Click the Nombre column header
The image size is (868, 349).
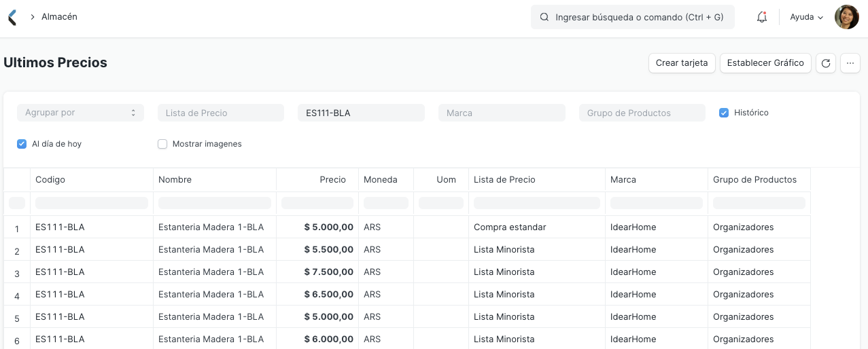coord(215,180)
